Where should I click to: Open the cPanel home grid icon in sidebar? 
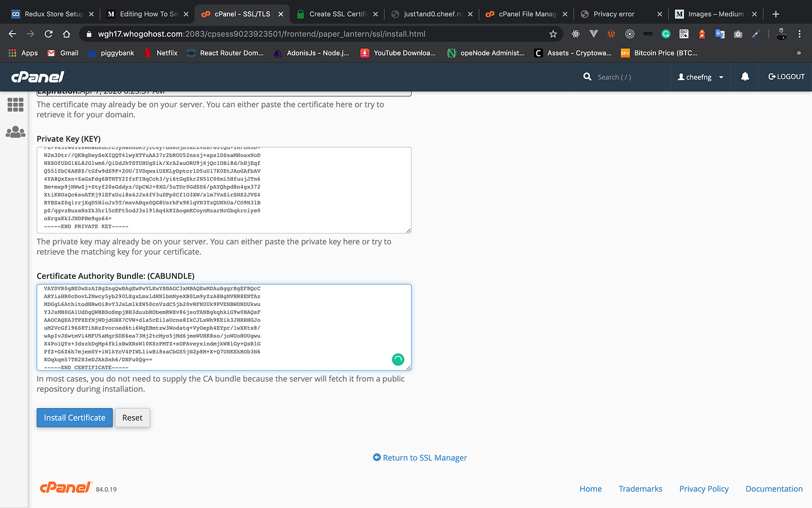coord(15,105)
